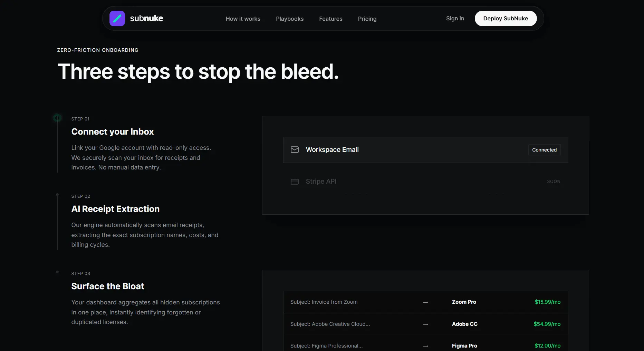Image resolution: width=644 pixels, height=351 pixels.
Task: Go to Playbooks in the navigation
Action: pyautogui.click(x=290, y=19)
